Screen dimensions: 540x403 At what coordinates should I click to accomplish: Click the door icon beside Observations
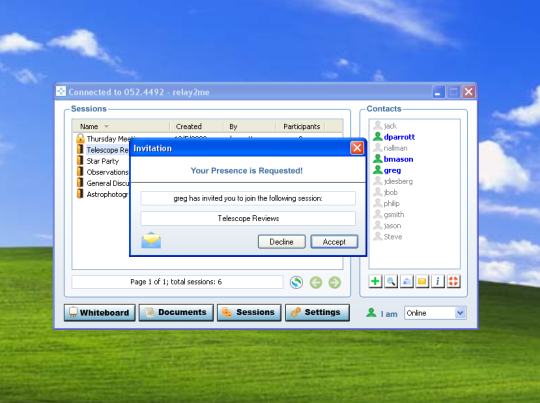pos(80,172)
